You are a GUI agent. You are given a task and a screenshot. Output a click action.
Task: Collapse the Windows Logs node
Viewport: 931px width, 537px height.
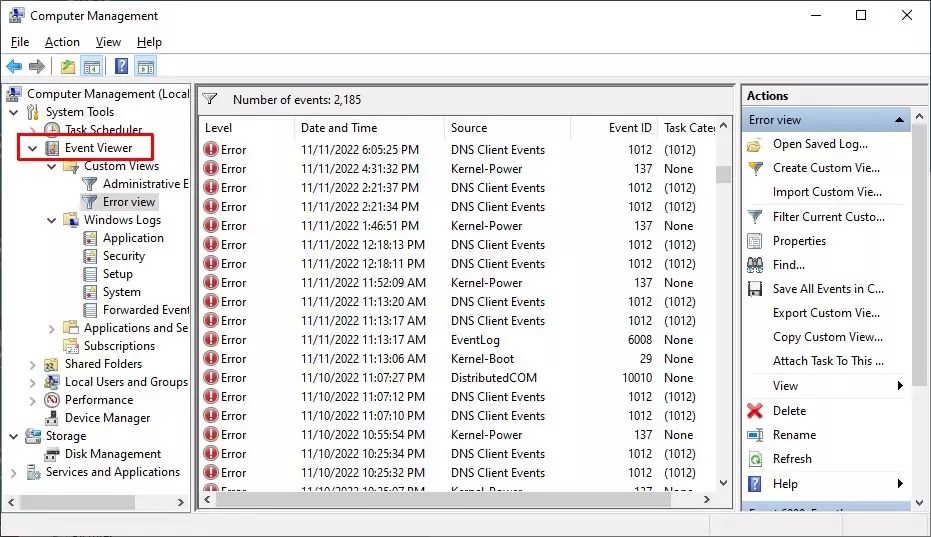tap(52, 220)
